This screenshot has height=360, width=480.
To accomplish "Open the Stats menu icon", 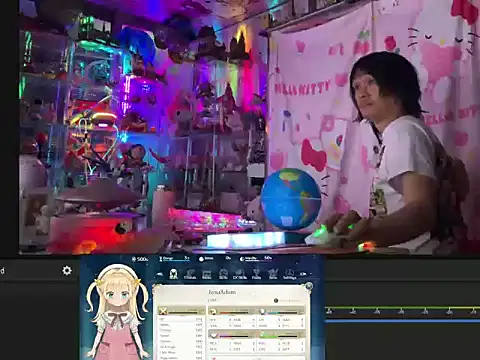I will click(173, 274).
